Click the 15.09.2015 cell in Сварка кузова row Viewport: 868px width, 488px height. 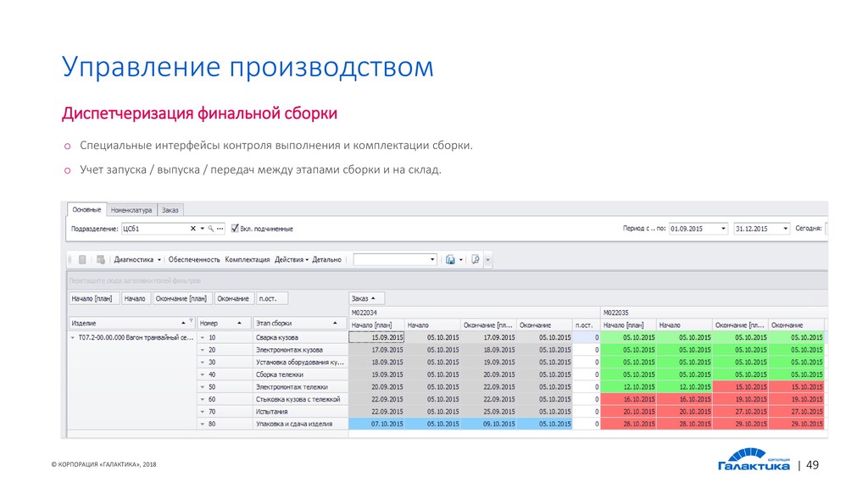pos(377,337)
